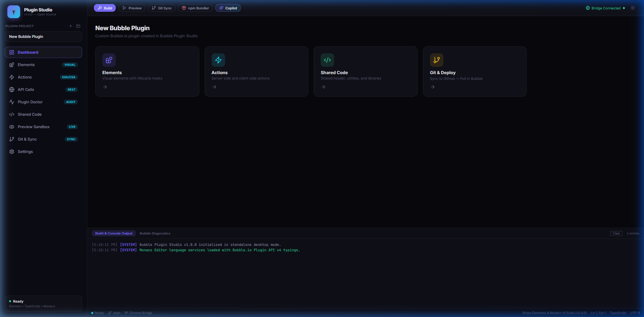Open Plugin Doctor audit page
644x317 pixels.
pyautogui.click(x=43, y=102)
